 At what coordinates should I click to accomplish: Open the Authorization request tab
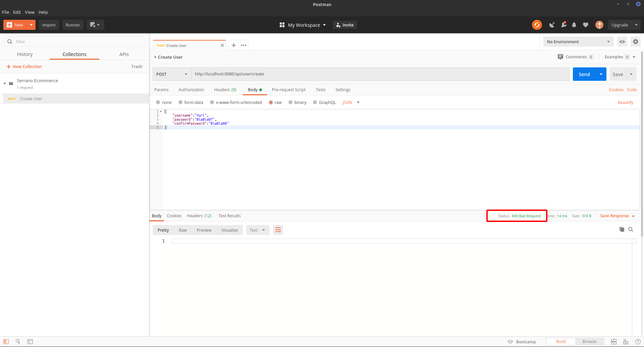pyautogui.click(x=191, y=90)
